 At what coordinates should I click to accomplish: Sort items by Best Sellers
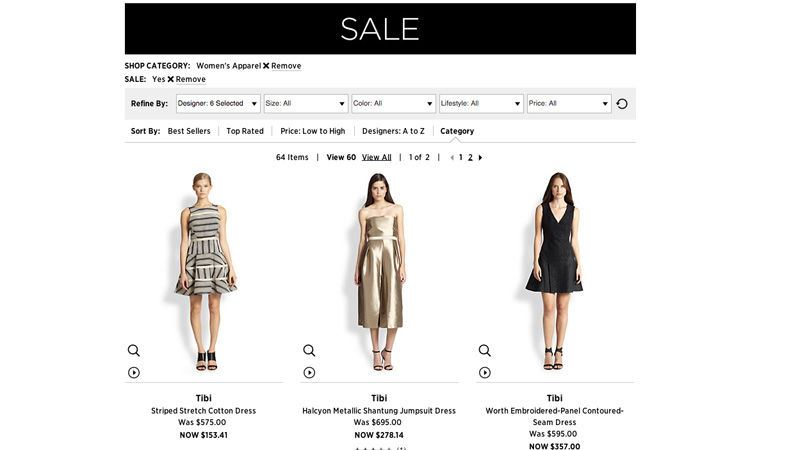point(189,131)
